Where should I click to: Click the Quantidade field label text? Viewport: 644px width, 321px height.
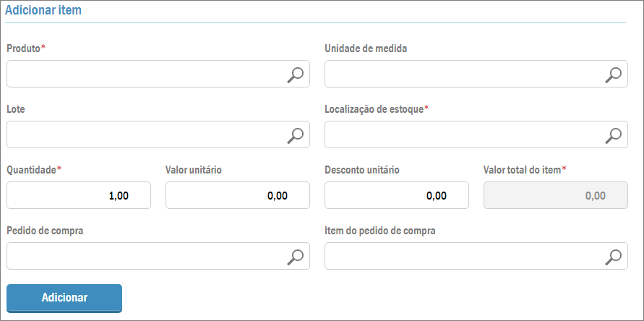click(x=31, y=170)
